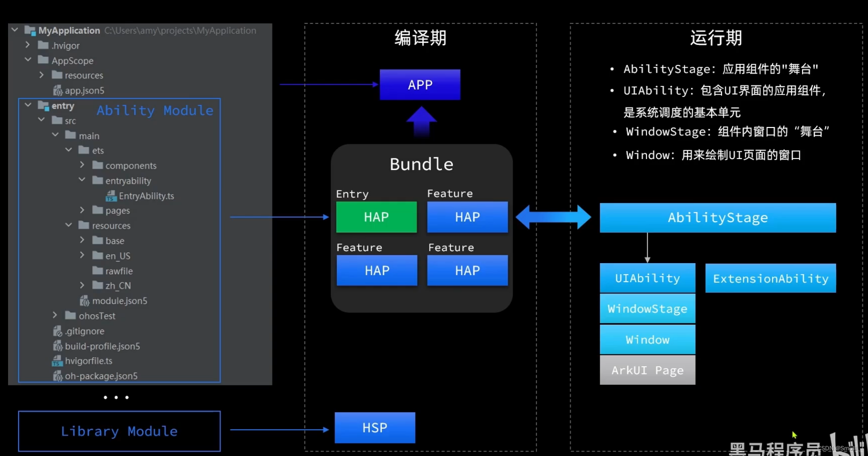
Task: Expand the en_US folder chevron
Action: tap(82, 255)
